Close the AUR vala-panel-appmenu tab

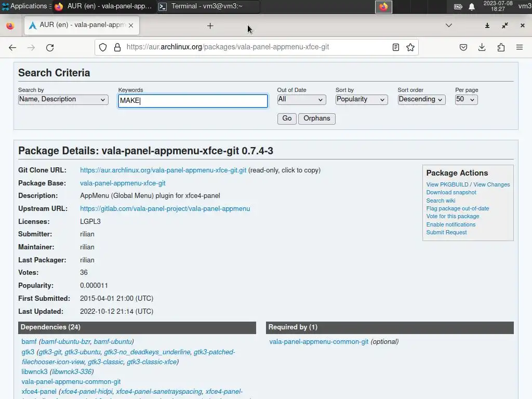[131, 25]
